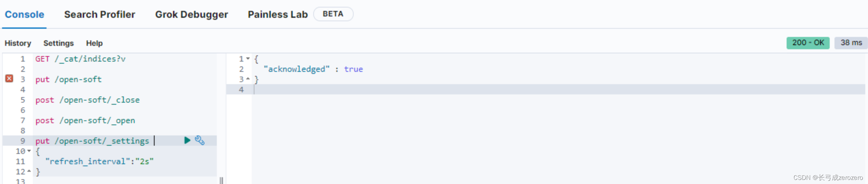Open the History panel
Image resolution: width=868 pixels, height=184 pixels.
click(18, 43)
